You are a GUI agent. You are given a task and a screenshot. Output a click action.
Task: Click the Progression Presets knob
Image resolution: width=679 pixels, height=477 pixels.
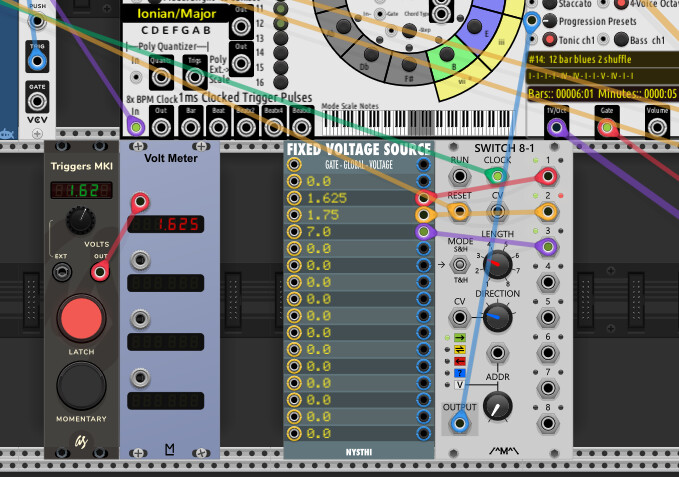[548, 21]
